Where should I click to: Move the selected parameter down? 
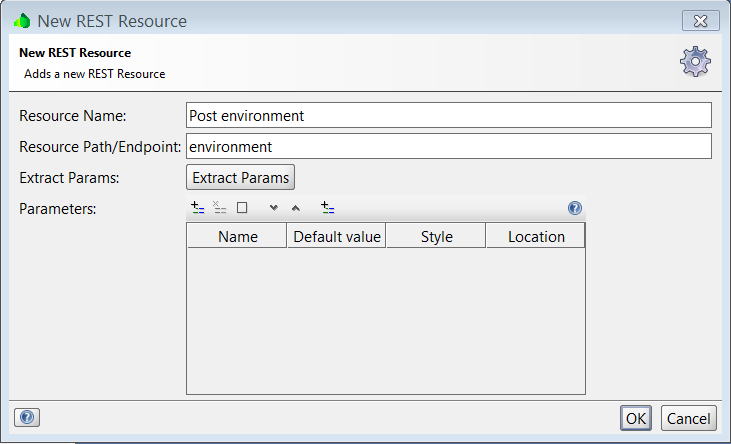(273, 208)
